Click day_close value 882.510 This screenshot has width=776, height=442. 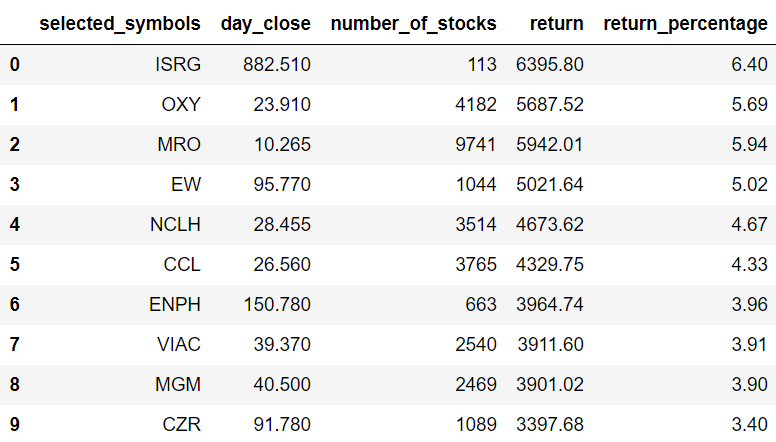pyautogui.click(x=277, y=64)
